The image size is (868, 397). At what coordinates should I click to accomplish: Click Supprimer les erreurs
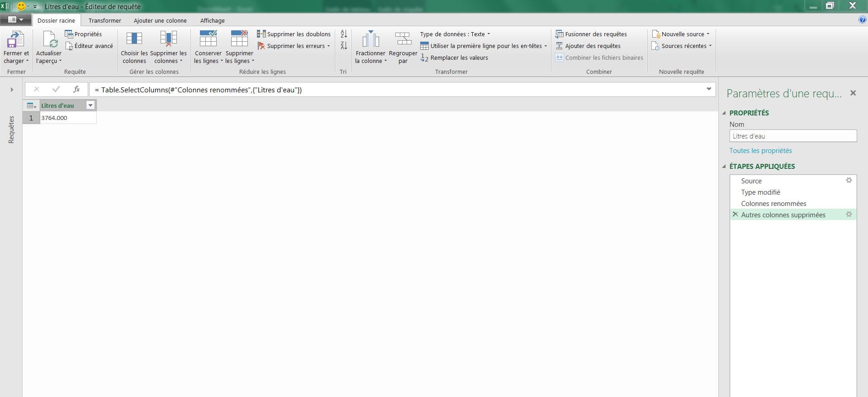point(294,46)
